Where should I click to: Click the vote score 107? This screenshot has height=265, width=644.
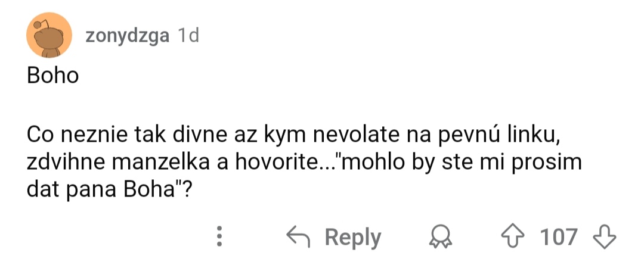click(x=559, y=236)
